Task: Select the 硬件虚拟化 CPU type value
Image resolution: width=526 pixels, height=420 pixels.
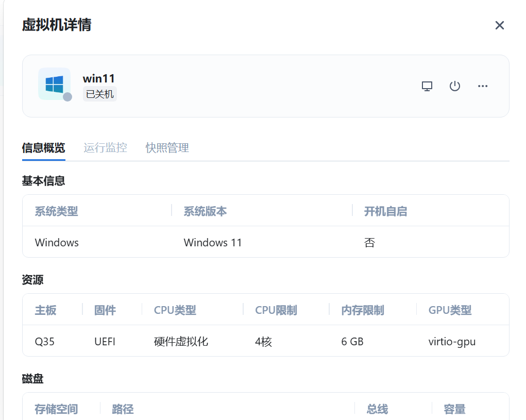Action: pos(181,342)
